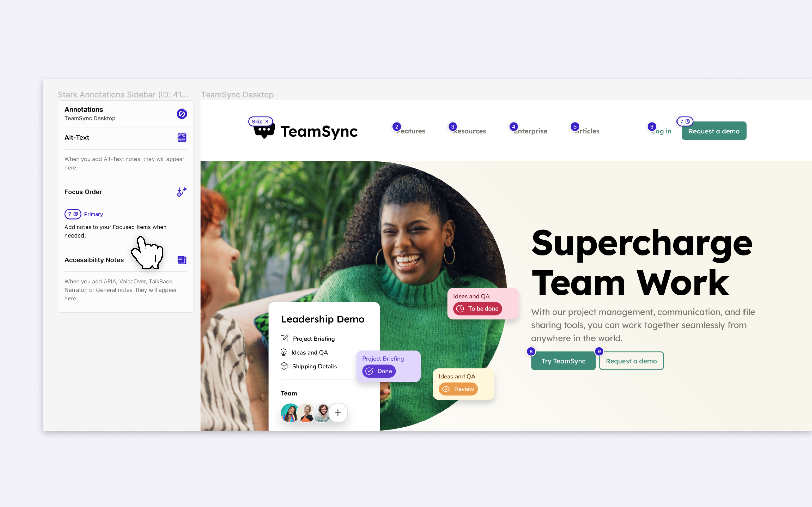Check Project Briefing task checkbox
This screenshot has width=812, height=507.
click(x=285, y=338)
